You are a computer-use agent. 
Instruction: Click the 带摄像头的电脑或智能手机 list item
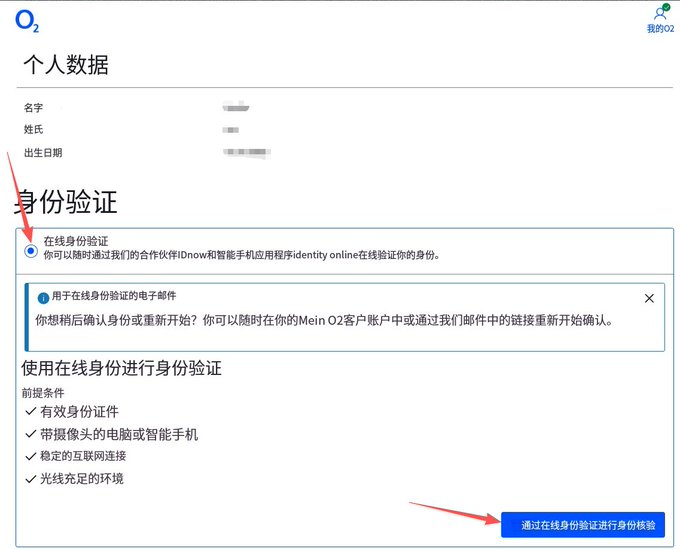coord(119,435)
